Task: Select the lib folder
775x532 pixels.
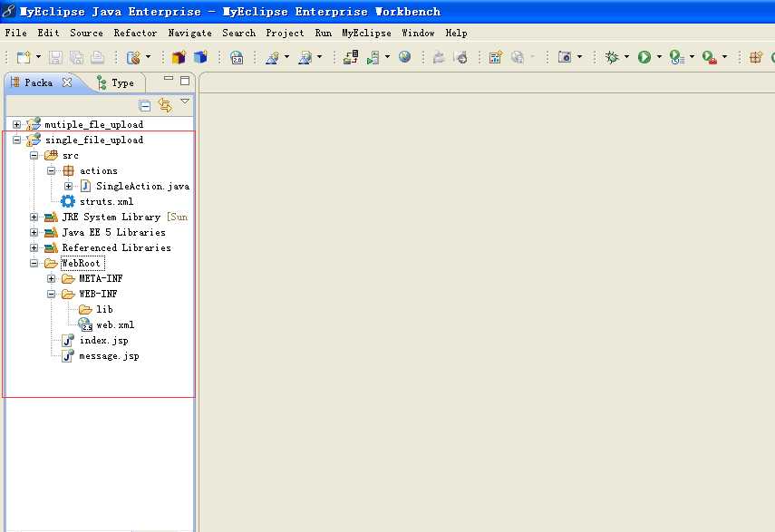Action: pyautogui.click(x=104, y=309)
